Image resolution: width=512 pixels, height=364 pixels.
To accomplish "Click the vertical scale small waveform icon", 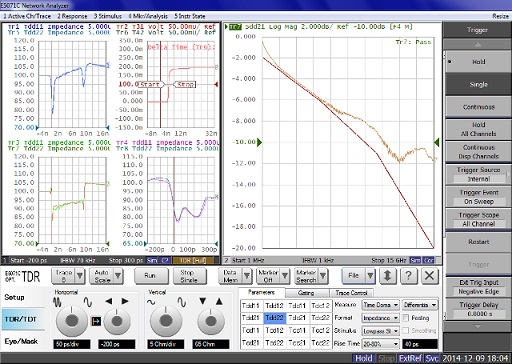I will [151, 303].
